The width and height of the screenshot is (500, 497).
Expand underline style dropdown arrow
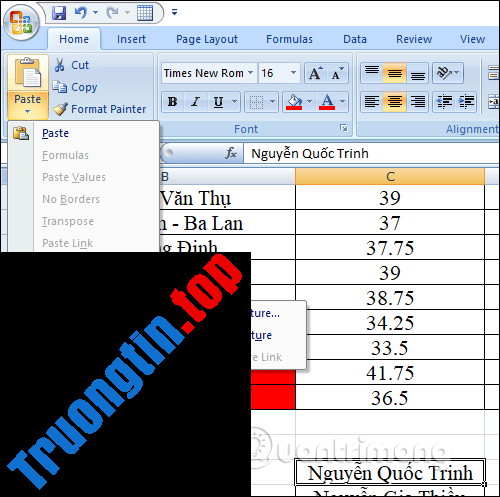coord(235,102)
